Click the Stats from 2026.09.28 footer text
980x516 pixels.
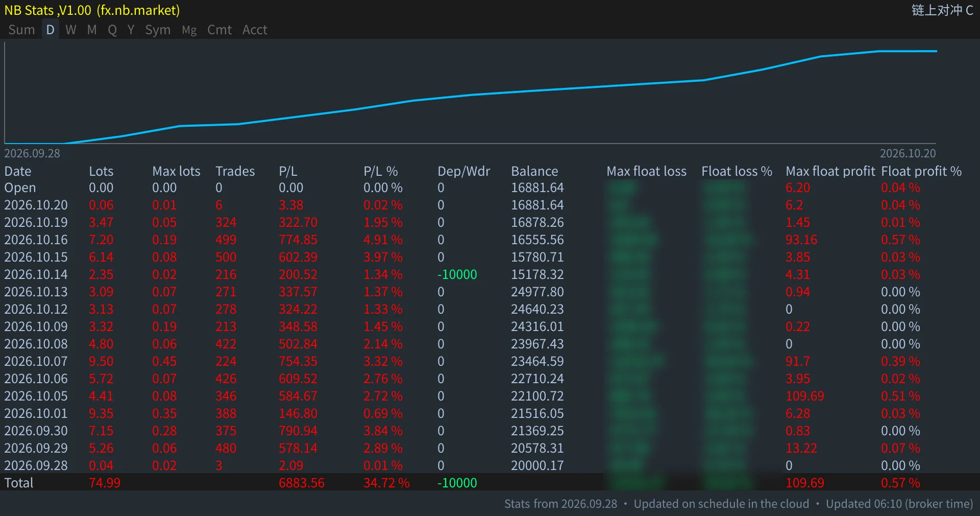click(x=560, y=504)
